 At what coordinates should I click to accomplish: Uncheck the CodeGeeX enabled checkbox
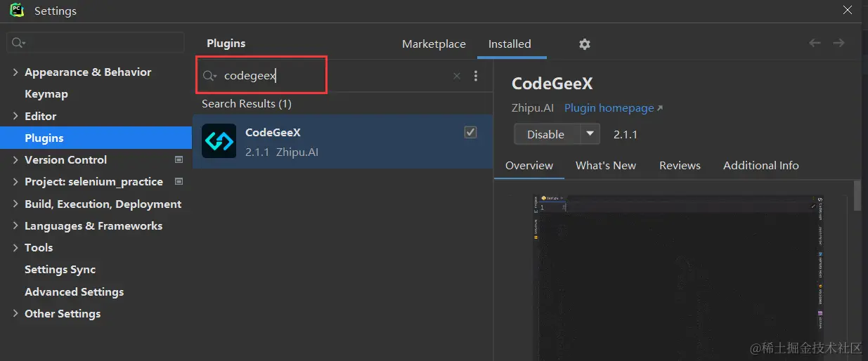(x=471, y=132)
